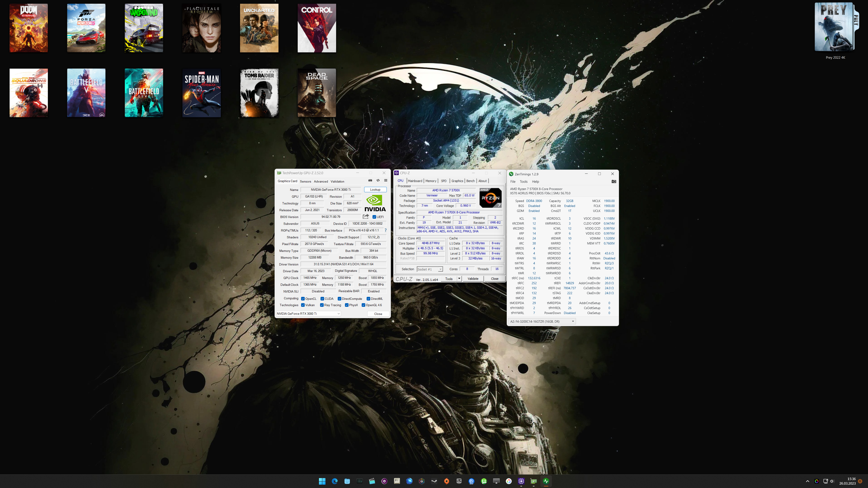
Task: Switch to the Graphics tab in CPU-Z
Action: [457, 181]
